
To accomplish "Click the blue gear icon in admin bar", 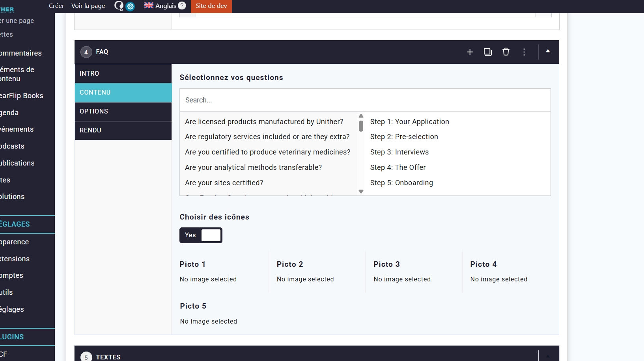I will pyautogui.click(x=130, y=6).
